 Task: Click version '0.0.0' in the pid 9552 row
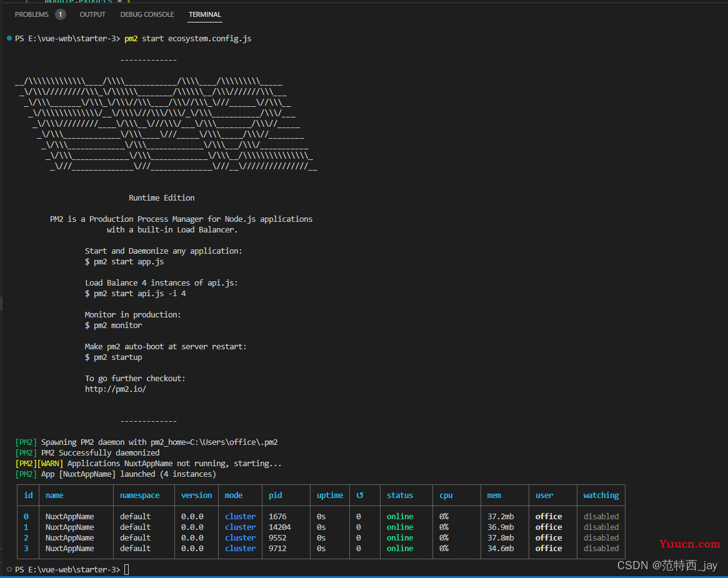click(x=192, y=537)
